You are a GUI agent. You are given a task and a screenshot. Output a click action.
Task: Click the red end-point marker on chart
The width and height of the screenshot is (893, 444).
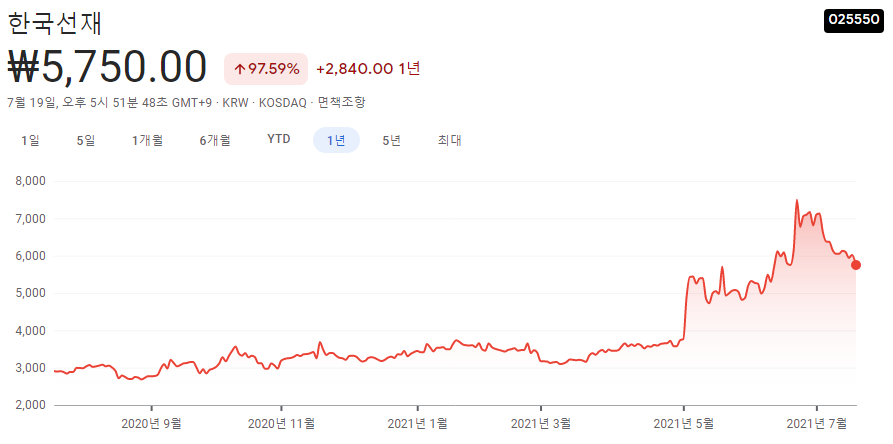856,265
